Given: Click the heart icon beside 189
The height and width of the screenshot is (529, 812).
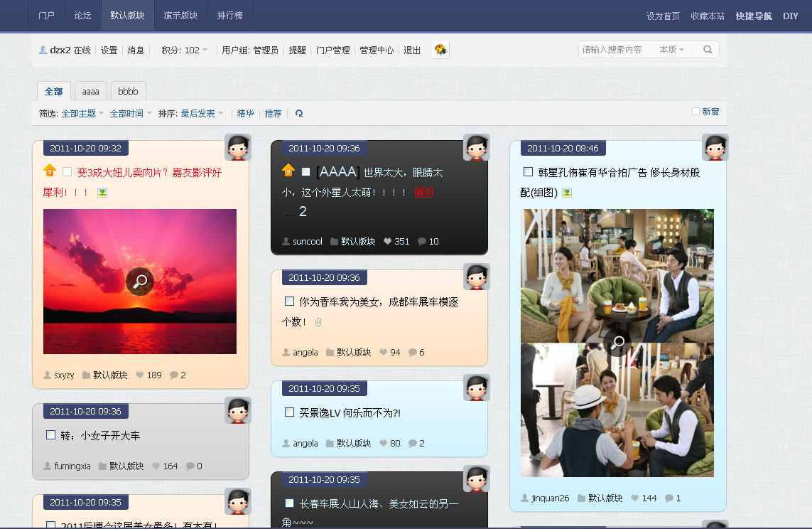Looking at the screenshot, I should click(140, 375).
